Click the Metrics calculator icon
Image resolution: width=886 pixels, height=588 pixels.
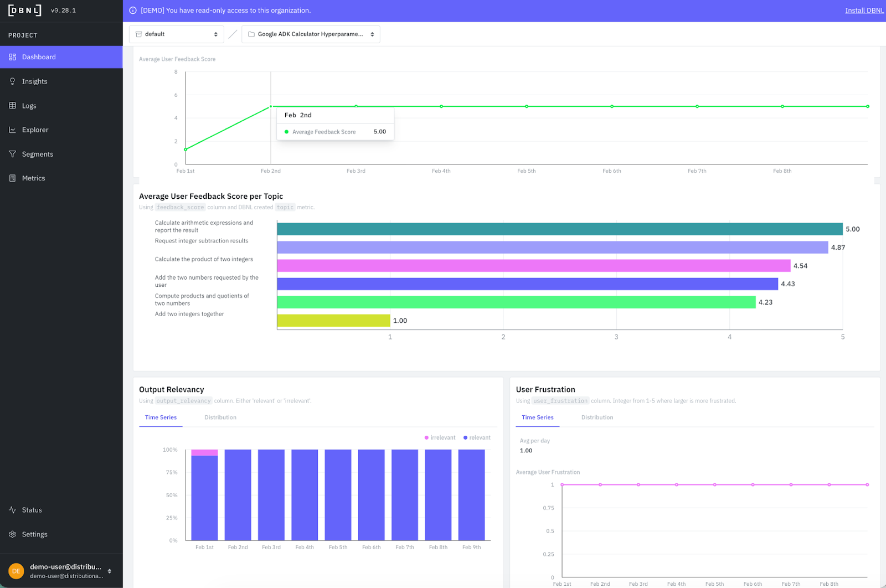click(x=12, y=178)
